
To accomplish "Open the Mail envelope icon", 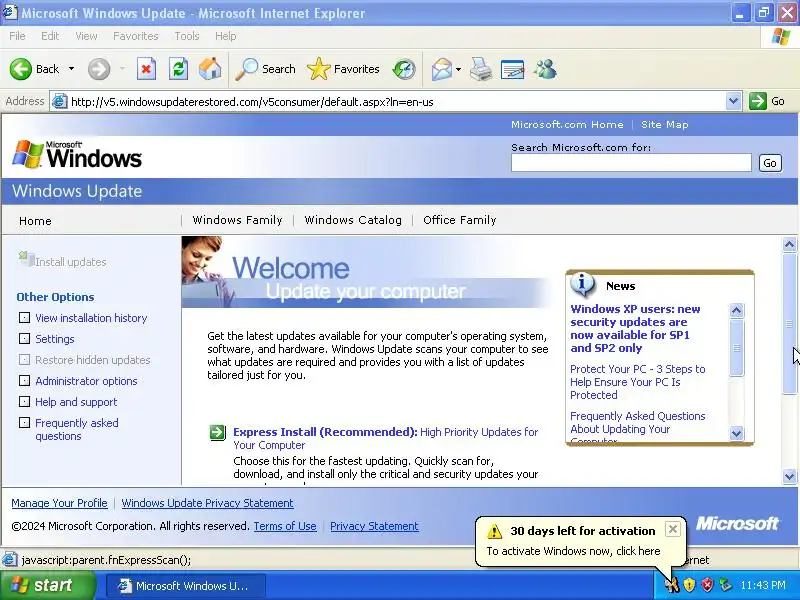I will click(441, 69).
